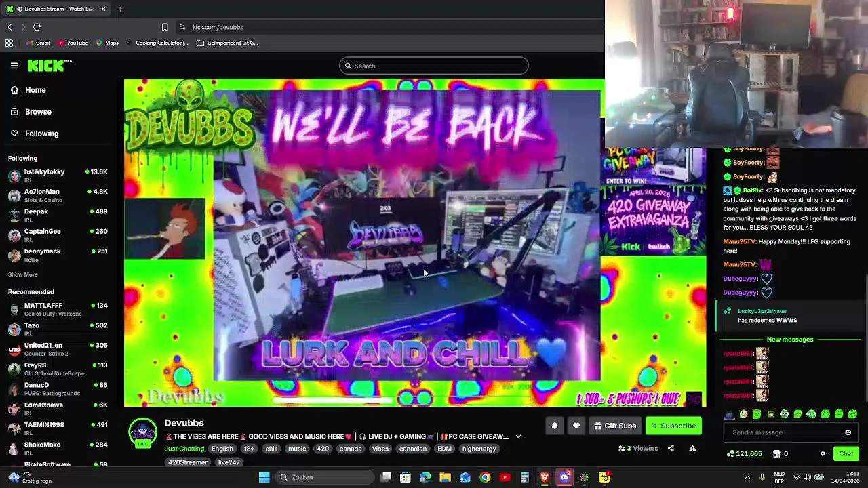The height and width of the screenshot is (488, 868).
Task: Open TAEMIN1998 recommended channel
Action: (x=59, y=428)
